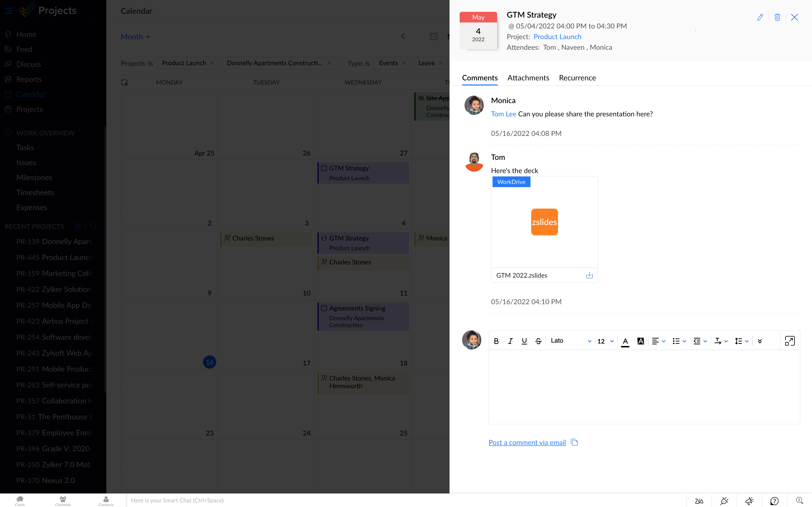Expand the text alignment dropdown
Viewport: 812px width, 507px height.
click(658, 341)
